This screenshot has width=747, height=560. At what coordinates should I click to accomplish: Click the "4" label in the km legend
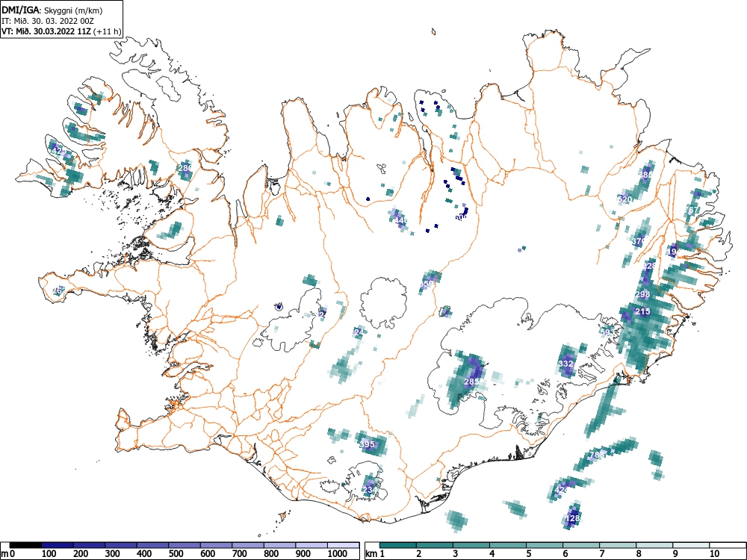(x=492, y=554)
